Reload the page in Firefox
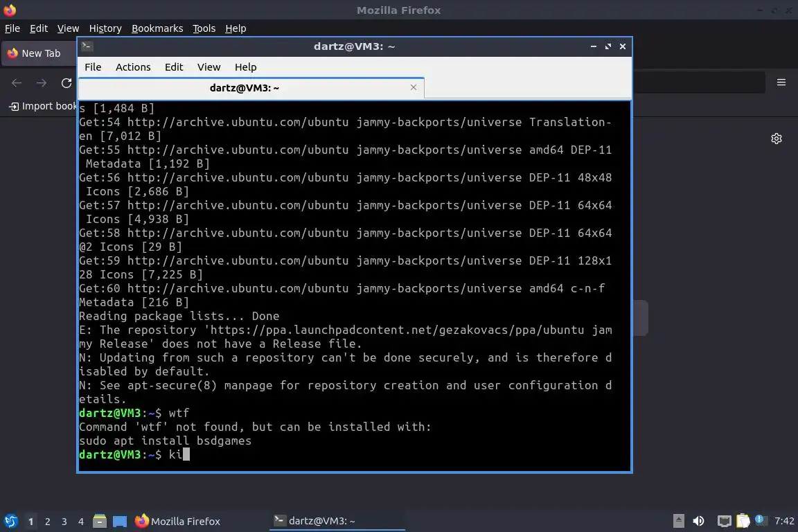 coord(66,83)
